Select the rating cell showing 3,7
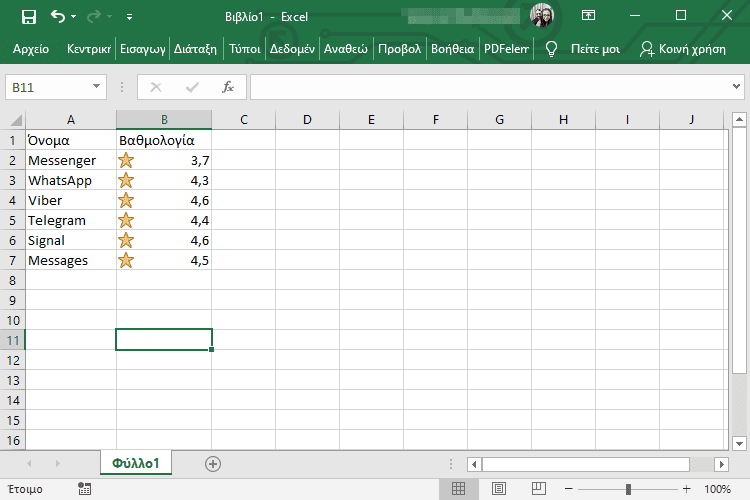This screenshot has height=500, width=750. pos(164,160)
